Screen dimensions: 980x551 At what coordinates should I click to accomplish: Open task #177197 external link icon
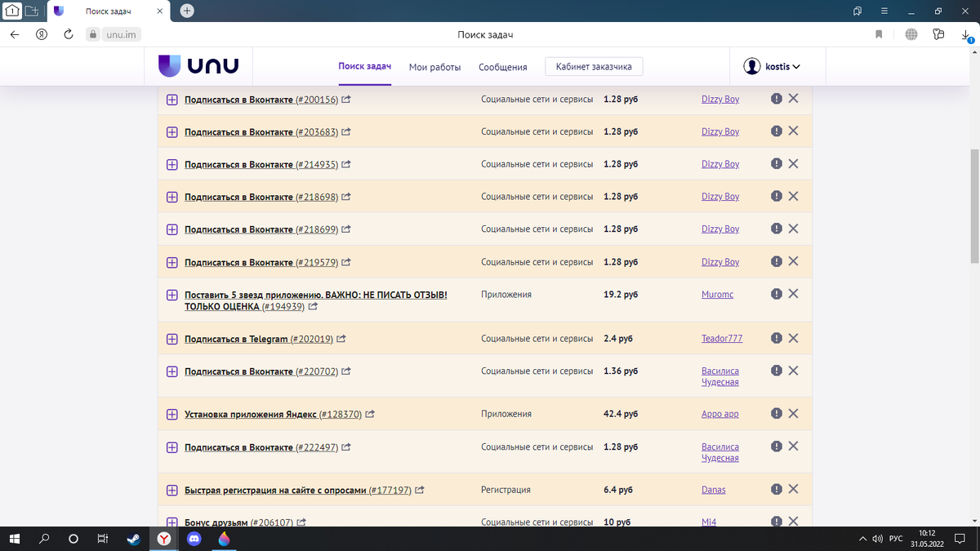420,491
